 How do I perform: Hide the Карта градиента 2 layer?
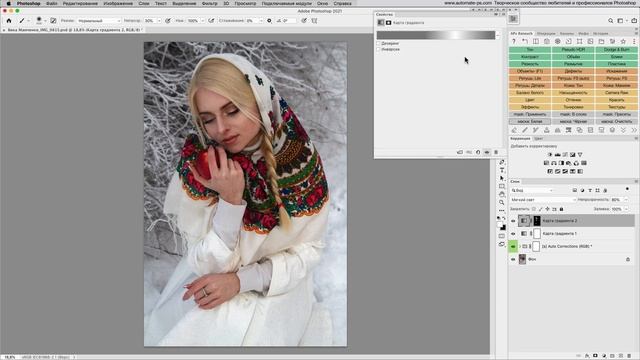[x=513, y=221]
